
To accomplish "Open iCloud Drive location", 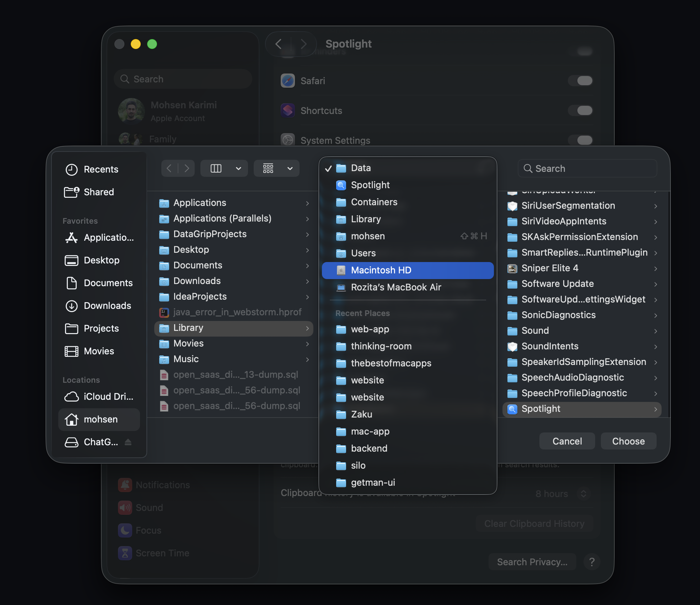I will pos(99,397).
